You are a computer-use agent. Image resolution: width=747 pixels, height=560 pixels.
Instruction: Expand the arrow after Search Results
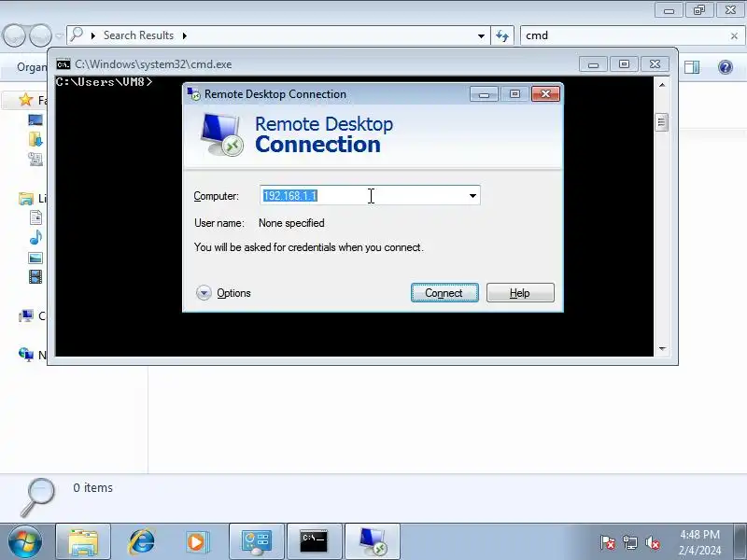click(x=184, y=35)
